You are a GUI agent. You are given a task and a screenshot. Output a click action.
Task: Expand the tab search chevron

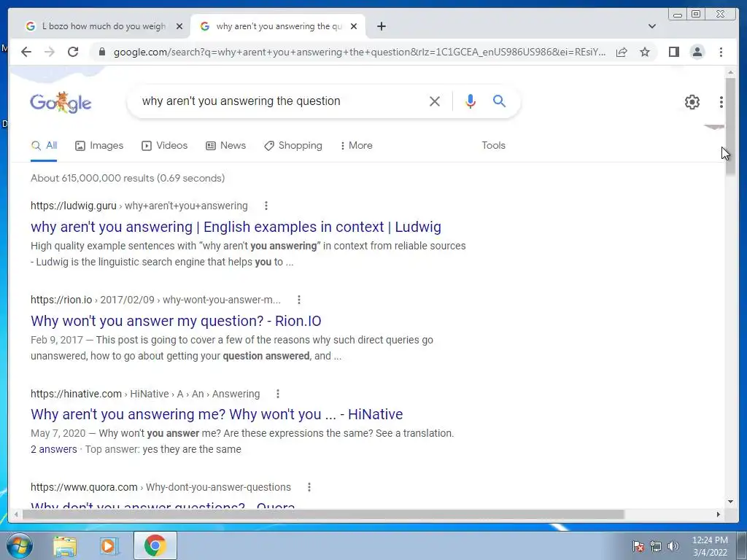tap(652, 26)
